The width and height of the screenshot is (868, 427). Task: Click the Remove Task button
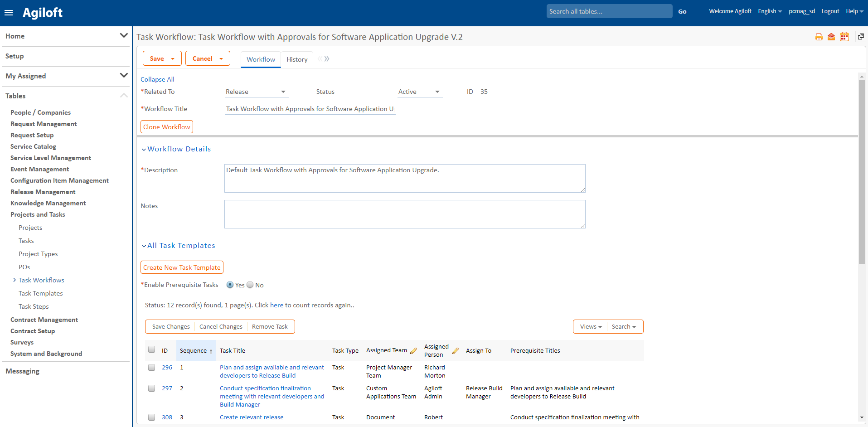click(270, 327)
